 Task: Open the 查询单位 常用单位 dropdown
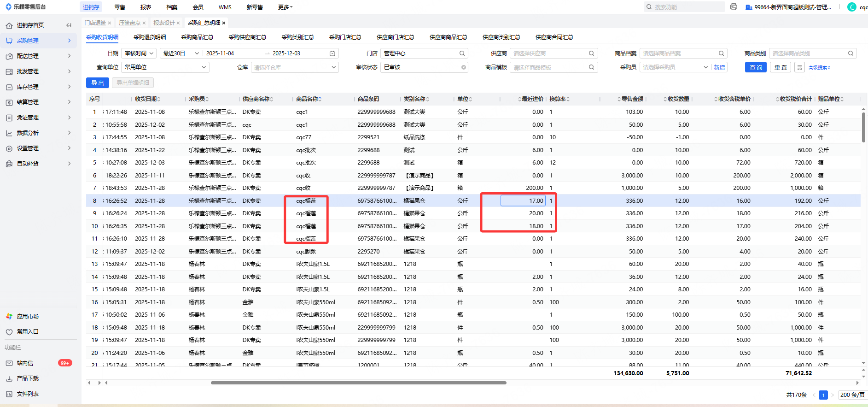(x=165, y=67)
